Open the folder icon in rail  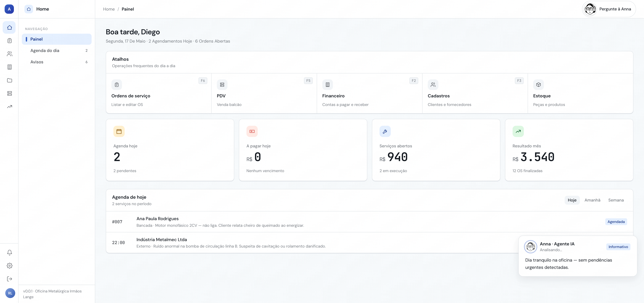tap(9, 80)
